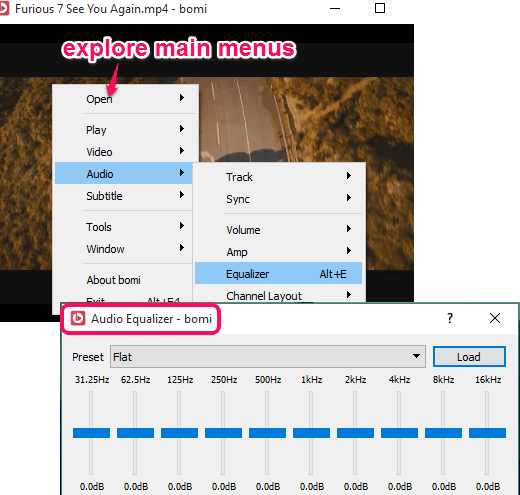Expand the Track submenu in the Audio menu
The height and width of the screenshot is (495, 520).
[279, 177]
